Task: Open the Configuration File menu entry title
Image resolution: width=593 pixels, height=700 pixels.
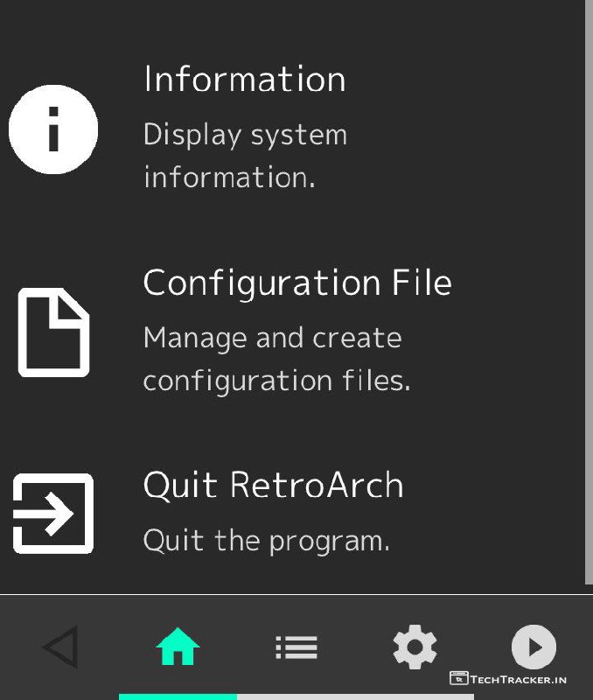Action: pos(296,283)
